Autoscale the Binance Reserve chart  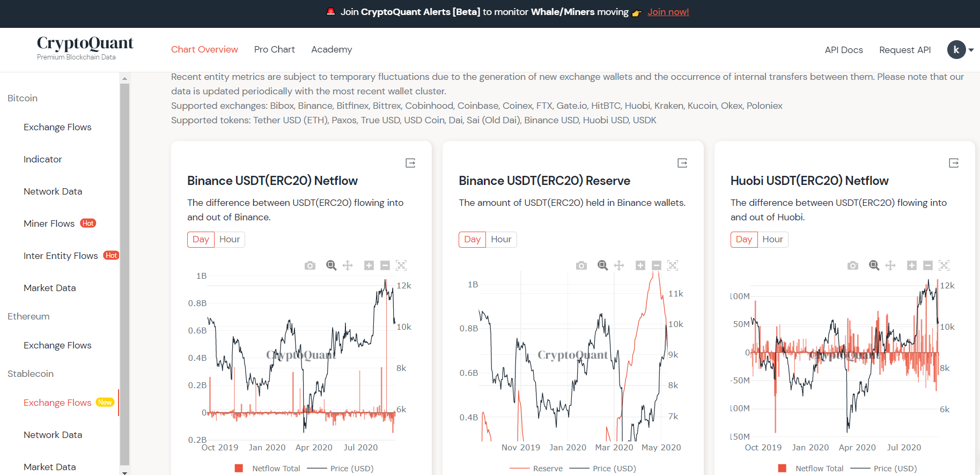point(673,265)
